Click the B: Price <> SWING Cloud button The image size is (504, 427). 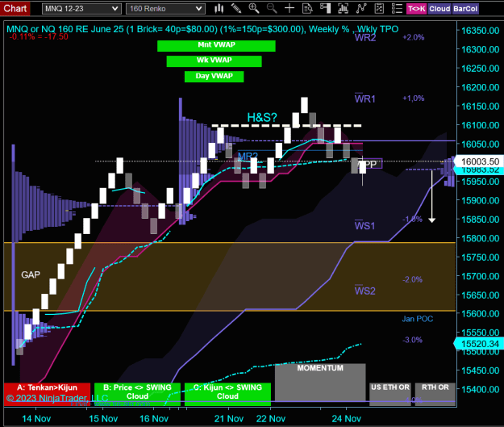(137, 394)
